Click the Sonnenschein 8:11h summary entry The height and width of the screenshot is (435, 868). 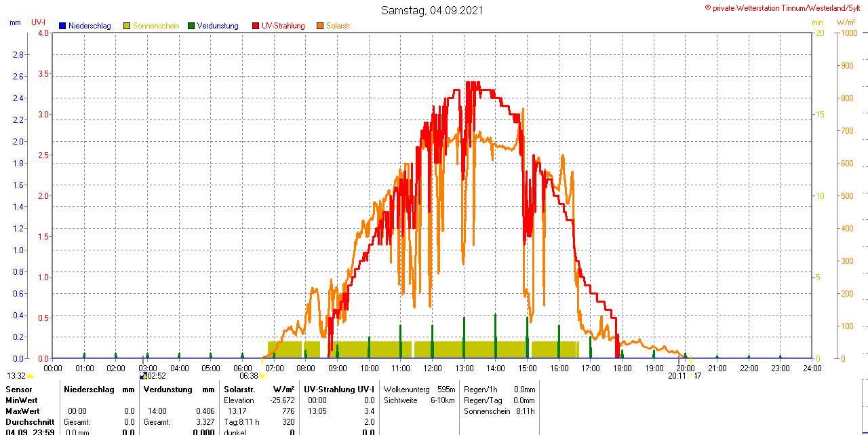[x=499, y=411]
